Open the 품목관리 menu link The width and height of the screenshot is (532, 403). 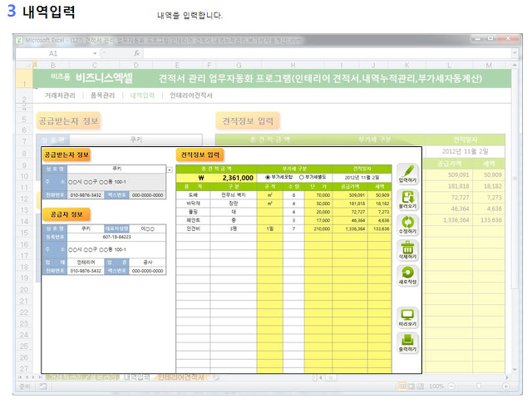102,96
